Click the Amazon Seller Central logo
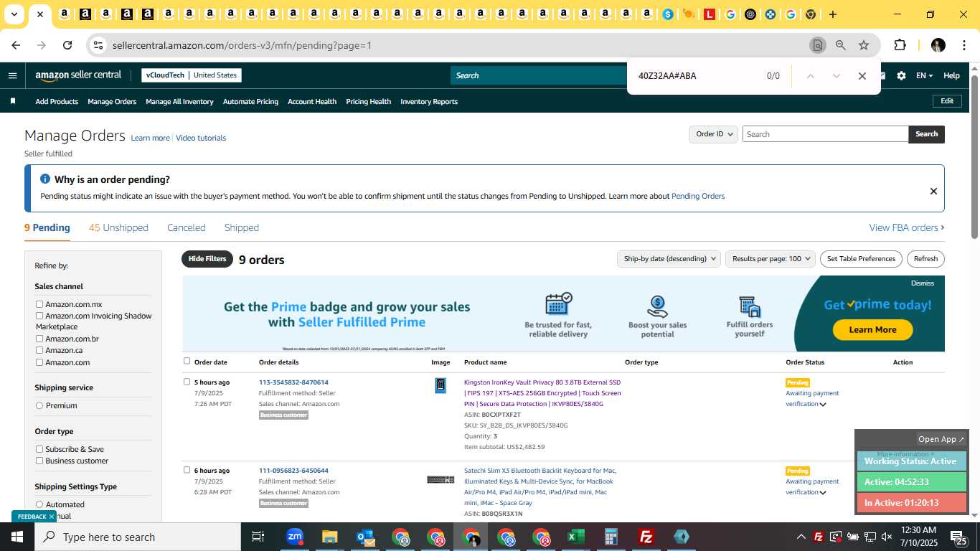 pyautogui.click(x=78, y=75)
